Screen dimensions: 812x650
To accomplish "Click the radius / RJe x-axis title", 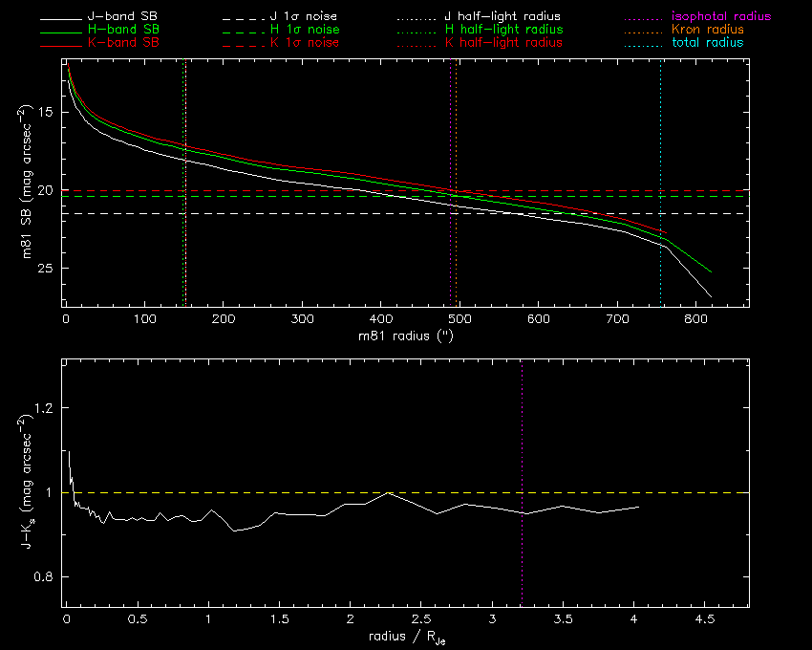I will point(405,638).
